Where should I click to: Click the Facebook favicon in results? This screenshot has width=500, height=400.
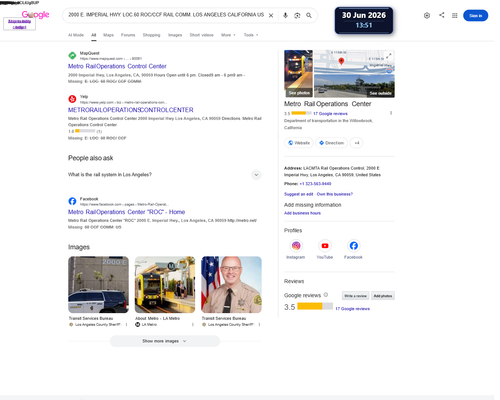coord(72,201)
